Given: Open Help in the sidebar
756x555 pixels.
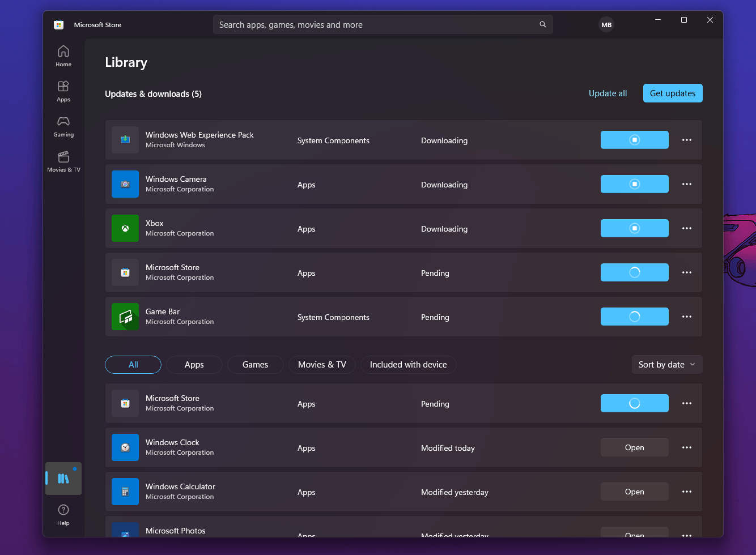Looking at the screenshot, I should point(63,515).
